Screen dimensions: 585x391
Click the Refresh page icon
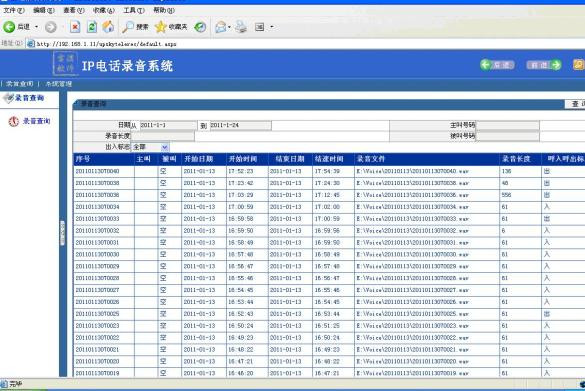(92, 27)
